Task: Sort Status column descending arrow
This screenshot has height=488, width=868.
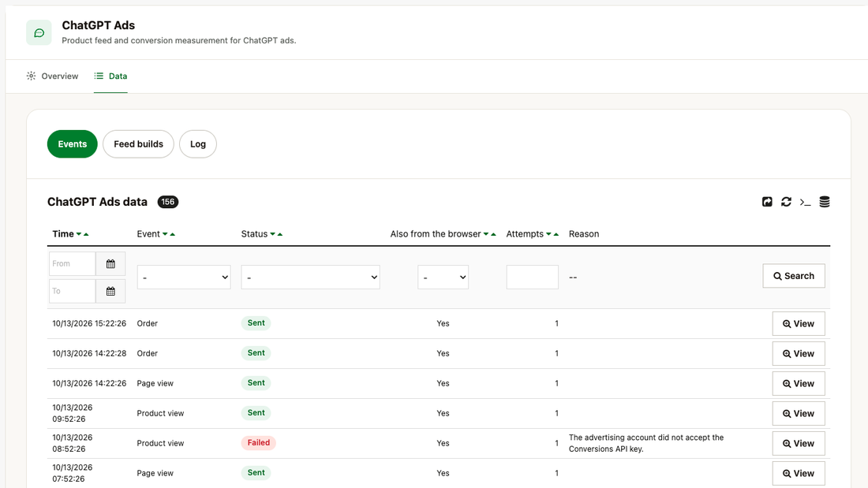Action: (272, 234)
